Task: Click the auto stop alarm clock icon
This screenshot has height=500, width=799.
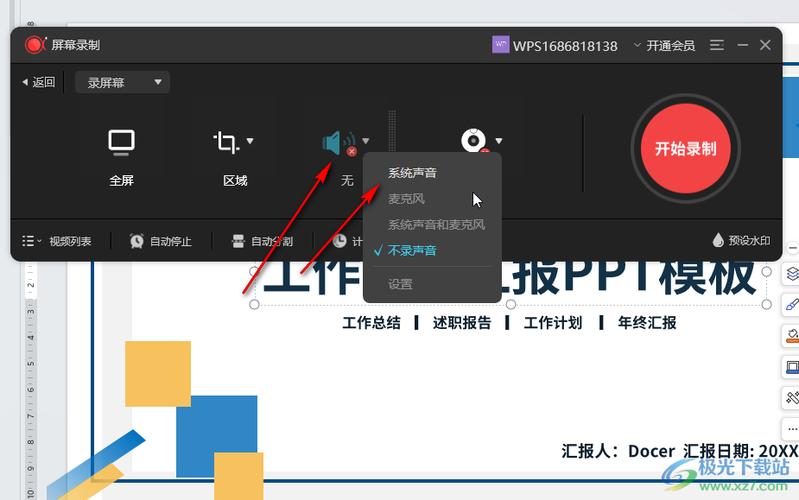Action: [x=137, y=241]
